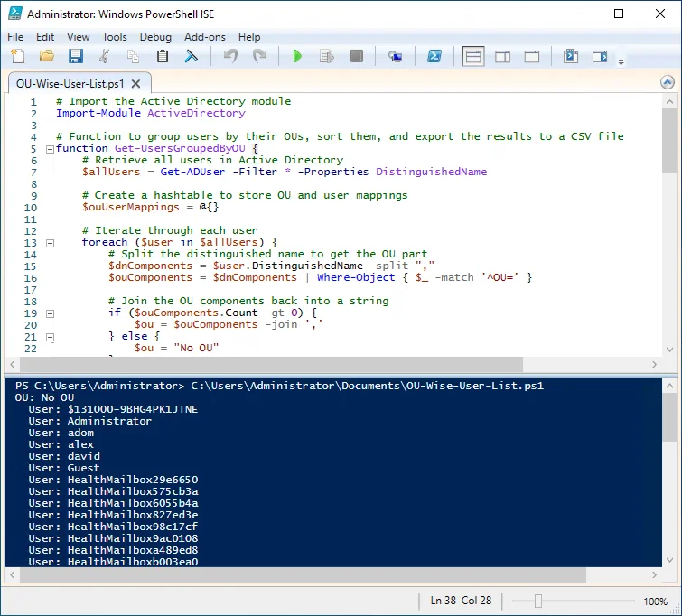Viewport: 682px width, 616px height.
Task: Click the "No OU" string on line 22
Action: coord(196,348)
